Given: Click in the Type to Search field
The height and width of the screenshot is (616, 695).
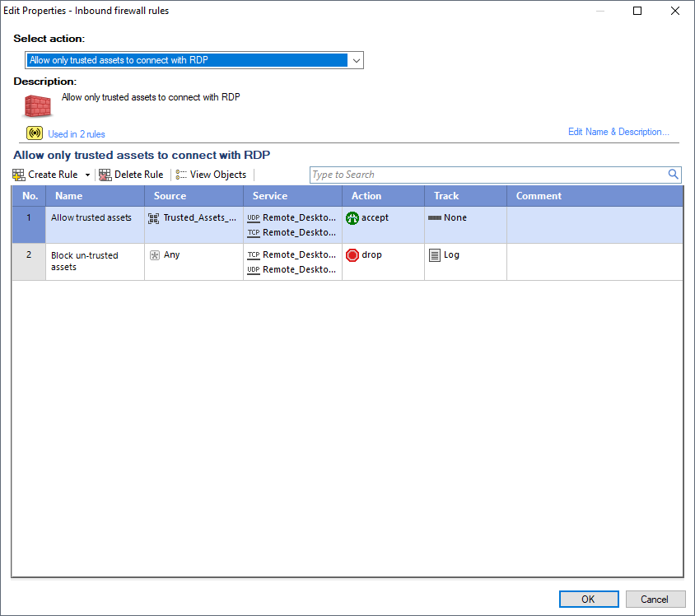Looking at the screenshot, I should tap(486, 175).
